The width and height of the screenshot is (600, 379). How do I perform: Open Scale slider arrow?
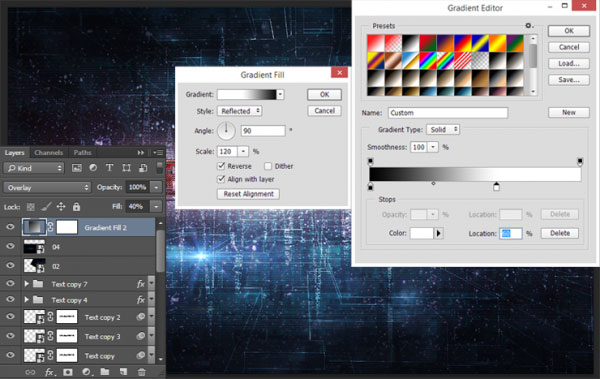[x=243, y=152]
